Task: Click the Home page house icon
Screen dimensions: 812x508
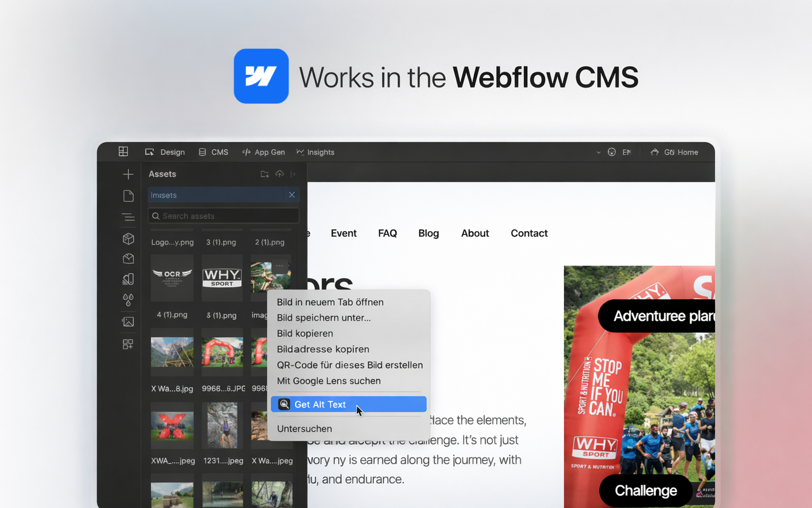Action: (x=655, y=152)
